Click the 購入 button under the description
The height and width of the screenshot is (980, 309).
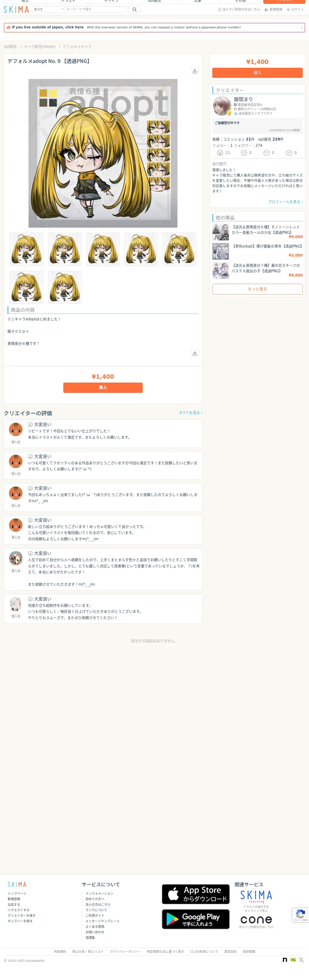[103, 388]
